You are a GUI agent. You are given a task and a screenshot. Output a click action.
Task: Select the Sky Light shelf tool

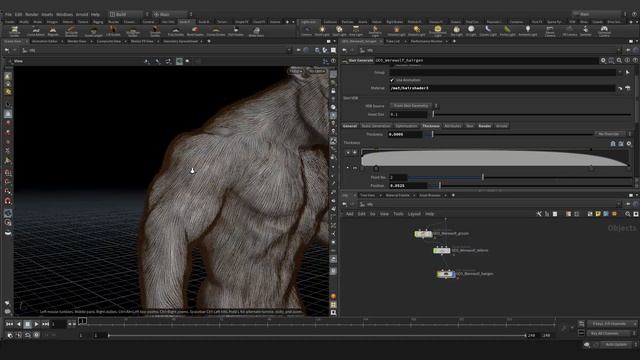[456, 30]
